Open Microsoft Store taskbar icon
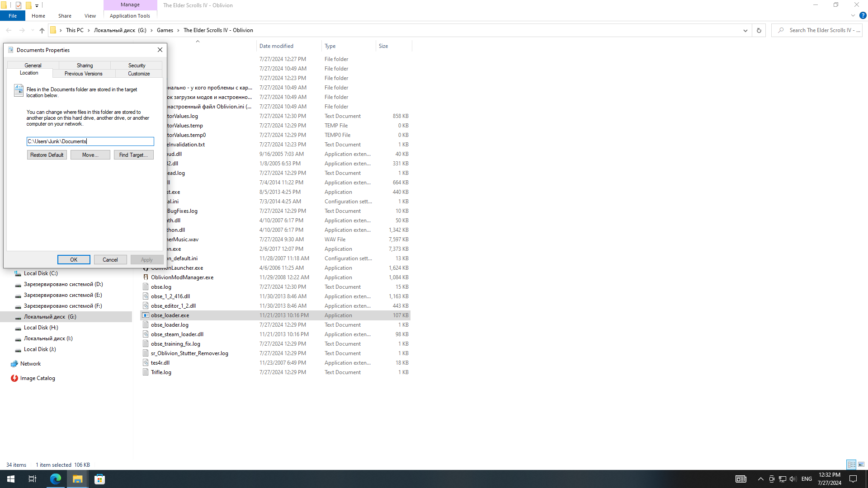 click(99, 479)
